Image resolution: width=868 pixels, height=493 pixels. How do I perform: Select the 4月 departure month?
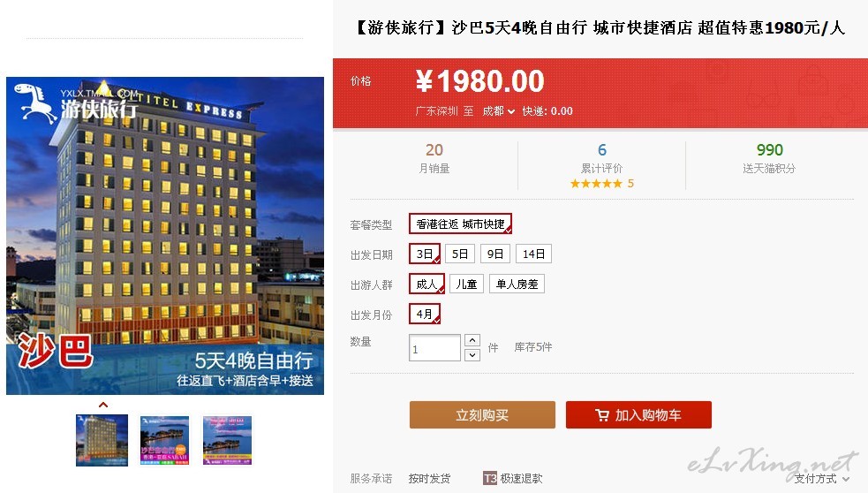pos(425,314)
